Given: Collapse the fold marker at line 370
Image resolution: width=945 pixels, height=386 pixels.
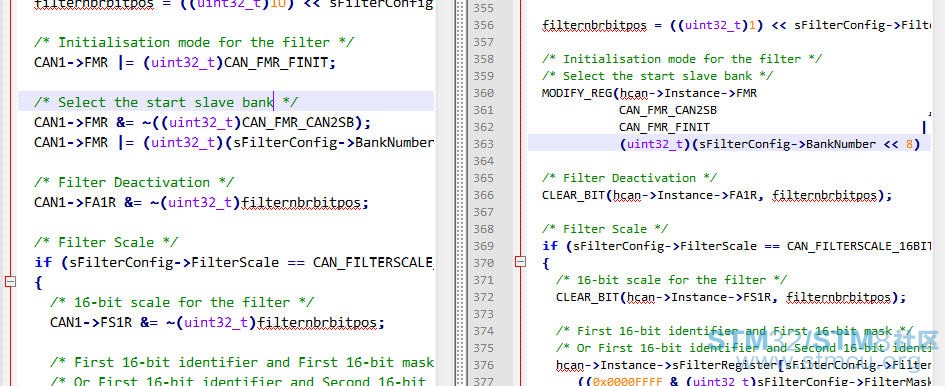Looking at the screenshot, I should point(521,262).
